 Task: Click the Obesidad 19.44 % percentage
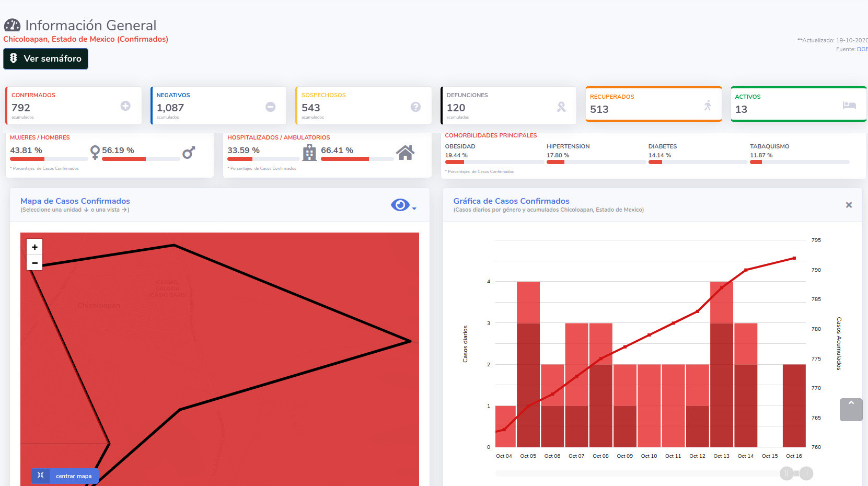tap(456, 155)
